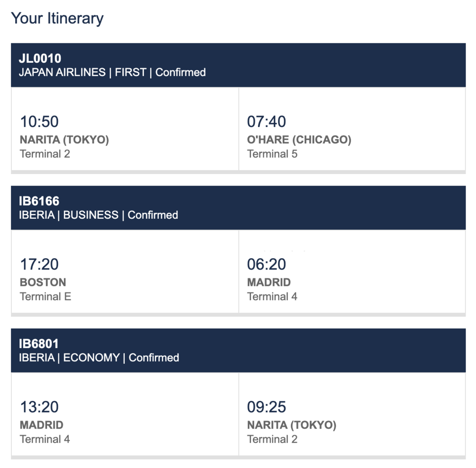The image size is (476, 468).
Task: Select BOSTON departure airport
Action: (x=43, y=282)
